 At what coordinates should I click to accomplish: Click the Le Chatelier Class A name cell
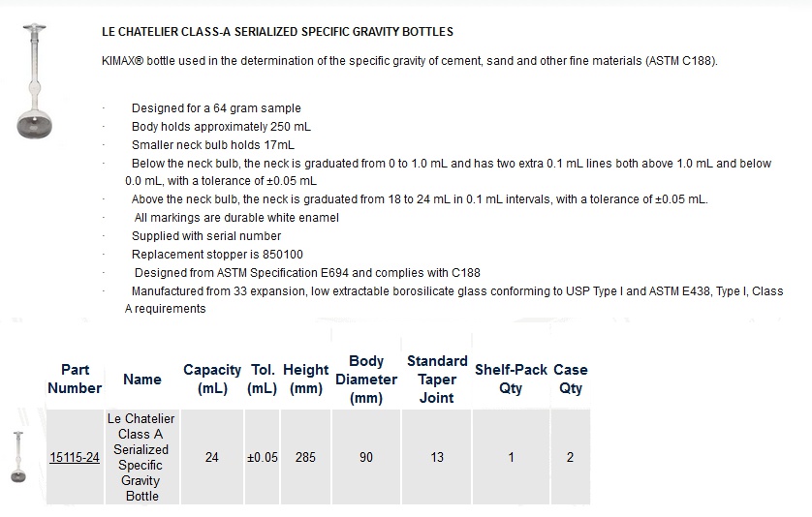click(141, 457)
